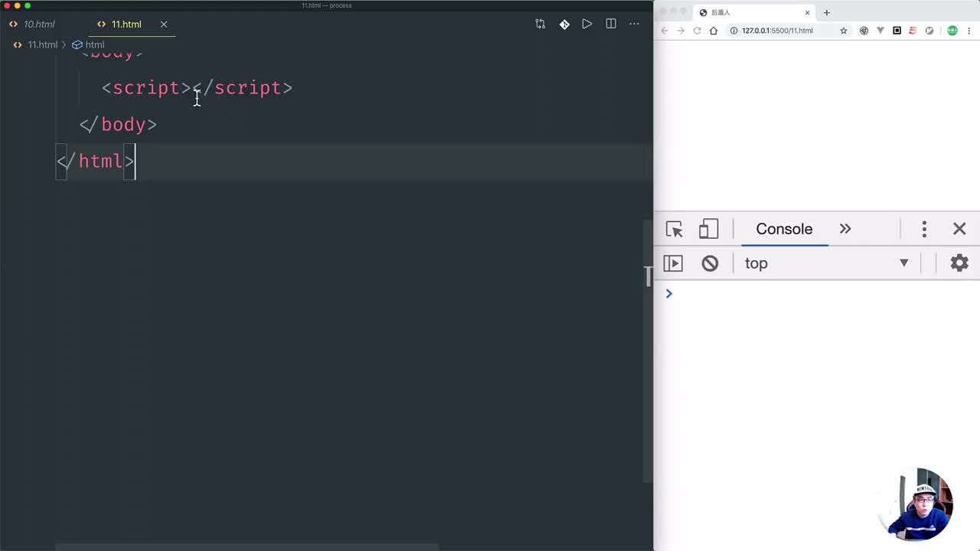Viewport: 980px width, 551px height.
Task: Open the Chrome three-dot menu
Action: (969, 31)
